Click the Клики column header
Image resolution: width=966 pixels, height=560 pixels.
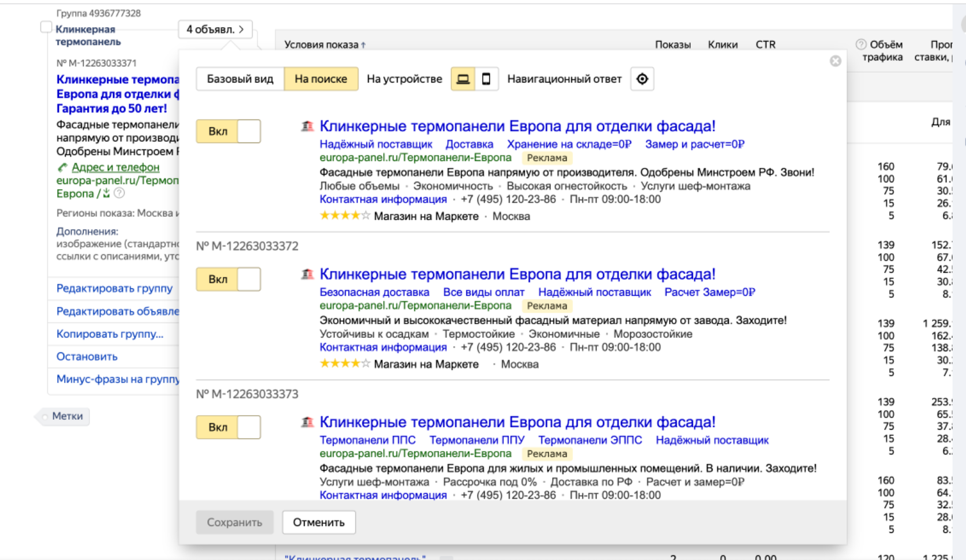(722, 45)
